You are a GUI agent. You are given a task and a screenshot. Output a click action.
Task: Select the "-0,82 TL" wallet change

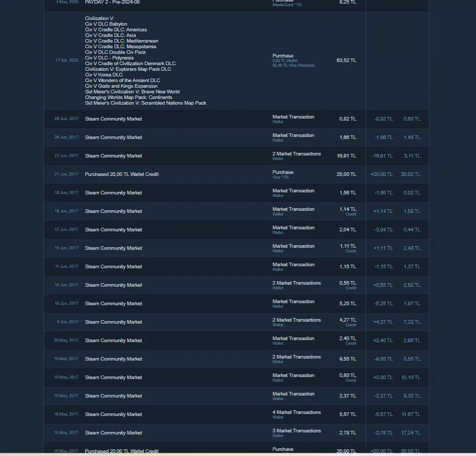(383, 119)
